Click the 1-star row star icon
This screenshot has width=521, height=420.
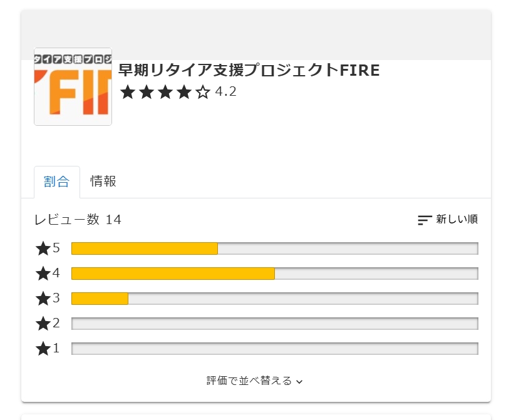pos(43,349)
